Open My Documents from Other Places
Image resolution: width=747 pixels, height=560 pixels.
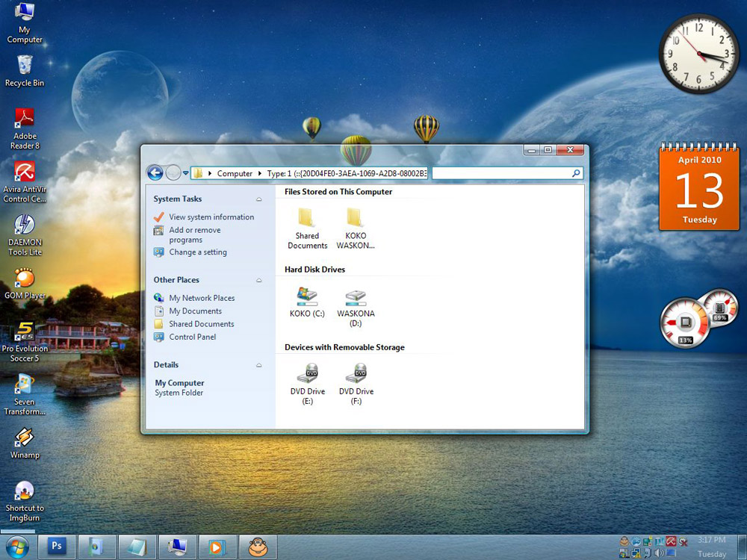tap(195, 311)
